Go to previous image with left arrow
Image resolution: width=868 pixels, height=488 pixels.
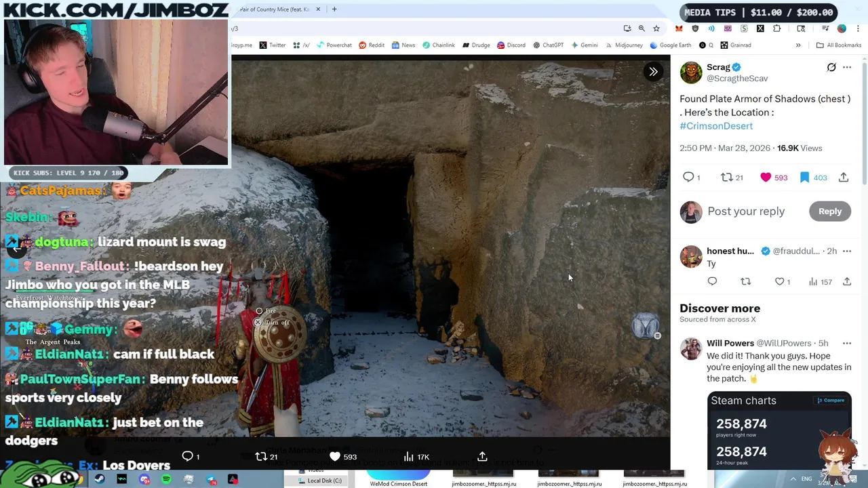pos(17,249)
